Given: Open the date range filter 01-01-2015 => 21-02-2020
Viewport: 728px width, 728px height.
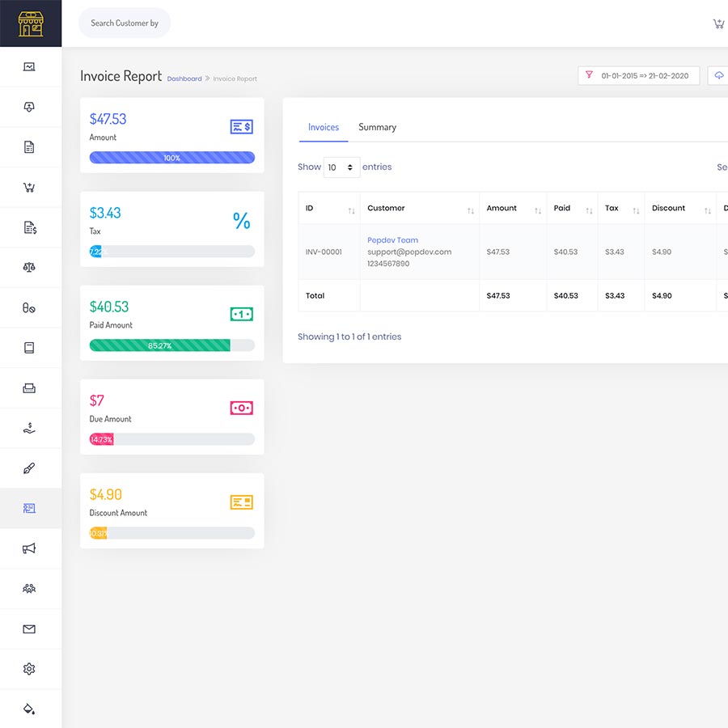Looking at the screenshot, I should (638, 75).
